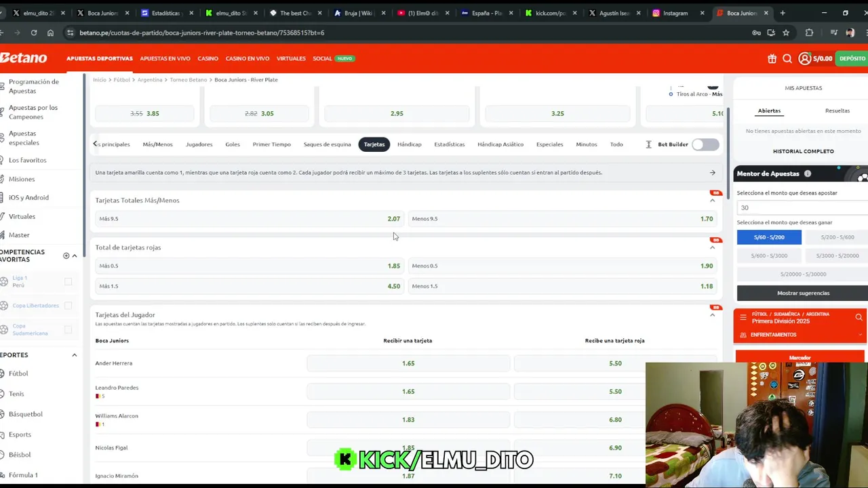Click the Fútbol ball icon in sports list
Viewport: 868px width, 488px height.
tap(3, 373)
